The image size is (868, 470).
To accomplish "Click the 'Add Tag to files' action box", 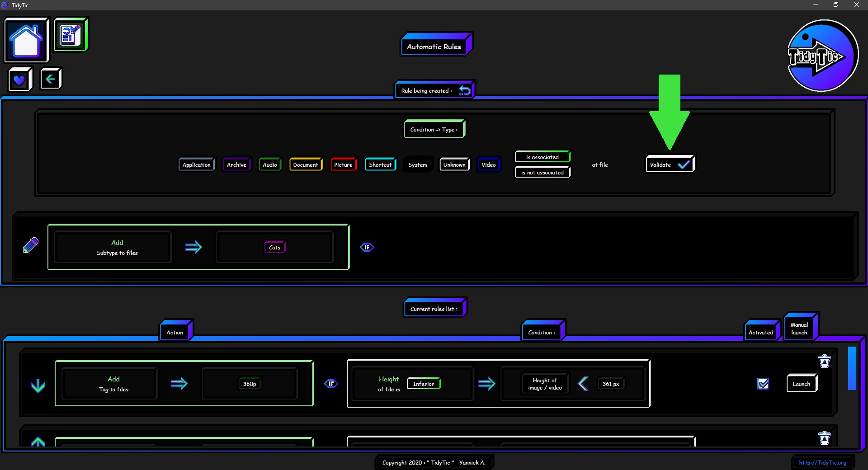I will coord(110,384).
